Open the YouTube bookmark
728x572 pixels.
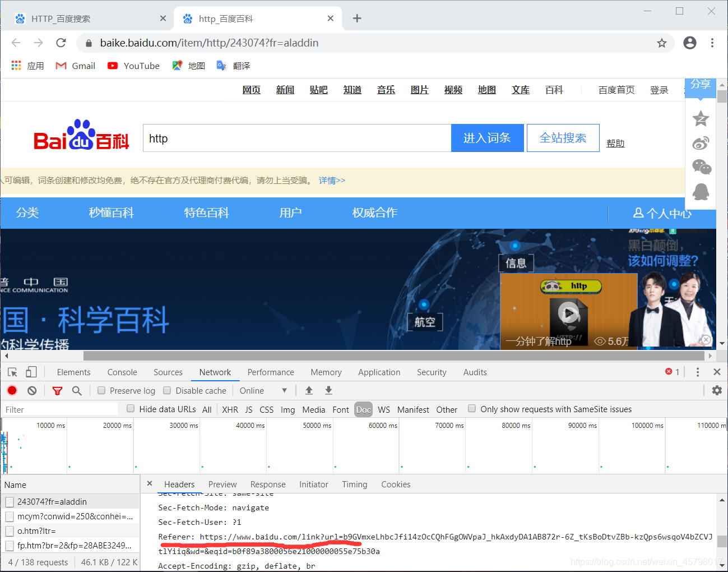[x=133, y=66]
